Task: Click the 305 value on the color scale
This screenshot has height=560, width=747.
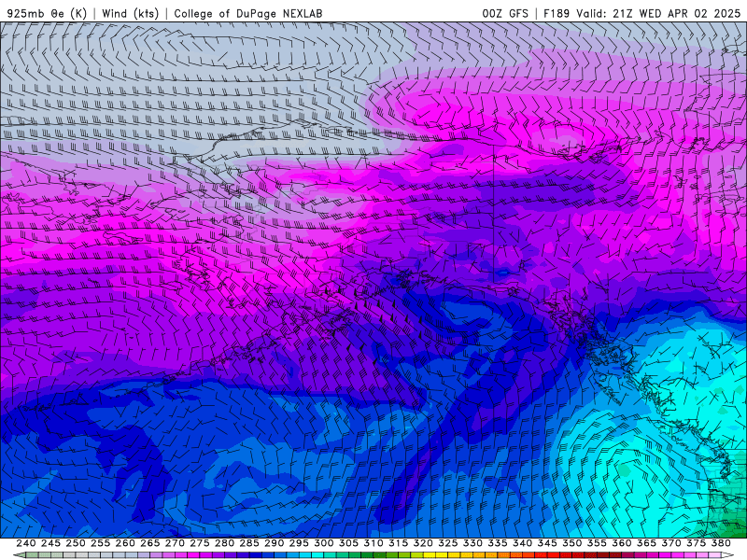Action: click(x=348, y=543)
